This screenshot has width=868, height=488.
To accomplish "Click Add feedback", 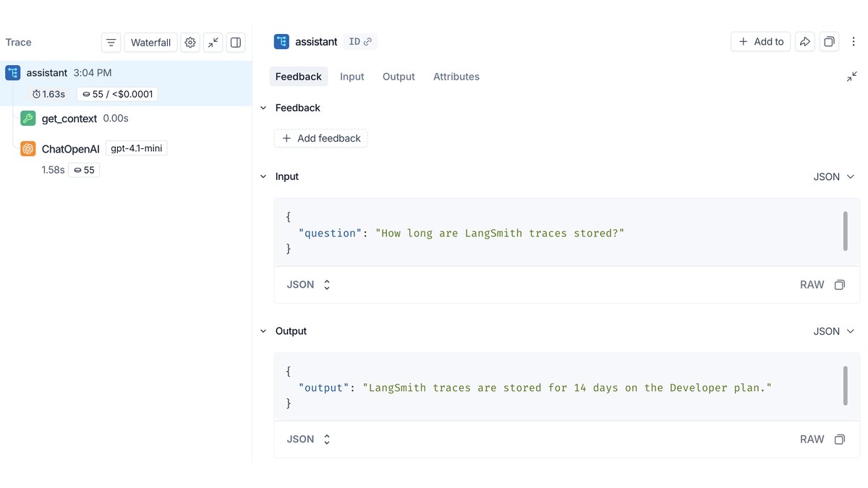I will point(320,138).
